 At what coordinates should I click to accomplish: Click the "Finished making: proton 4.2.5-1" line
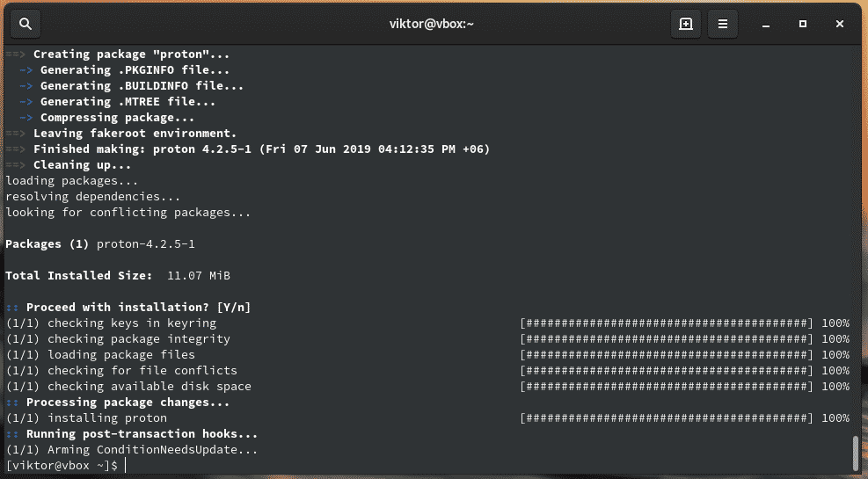(x=261, y=149)
